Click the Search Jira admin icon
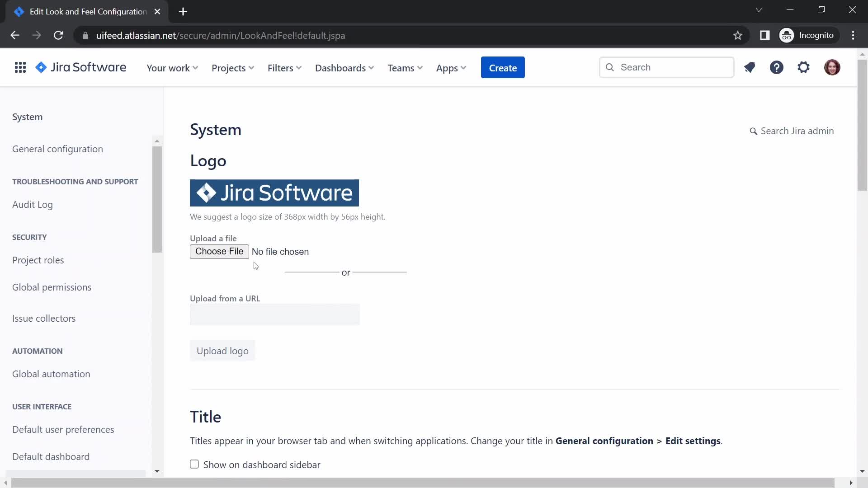Image resolution: width=868 pixels, height=488 pixels. point(755,130)
